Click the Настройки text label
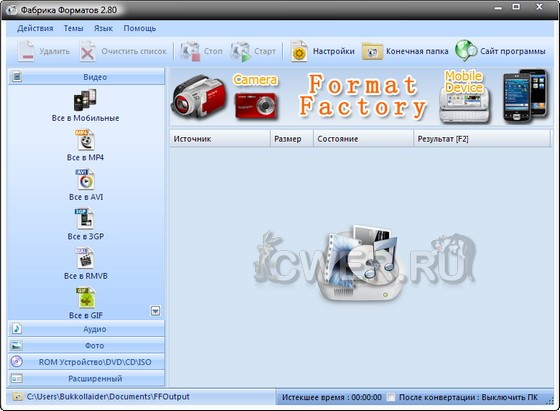Image resolution: width=560 pixels, height=411 pixels. click(334, 51)
